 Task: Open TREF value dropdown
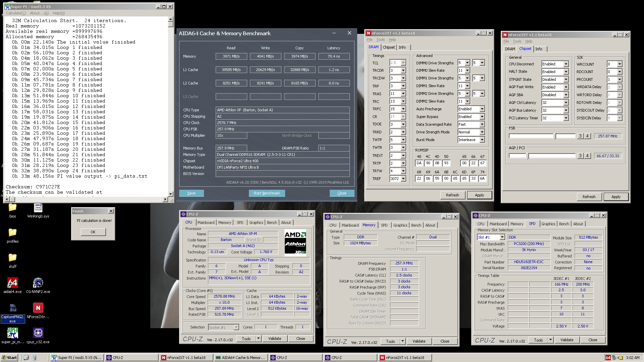[x=403, y=179]
